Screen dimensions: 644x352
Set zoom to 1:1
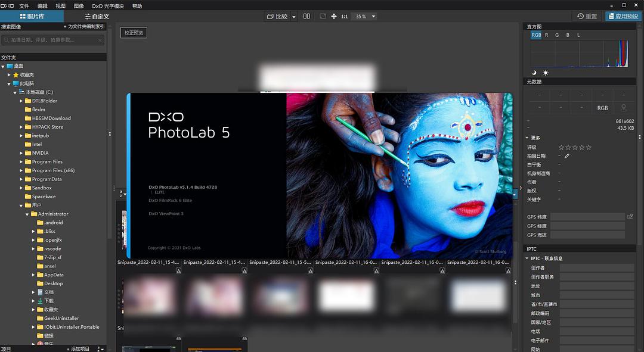click(344, 17)
